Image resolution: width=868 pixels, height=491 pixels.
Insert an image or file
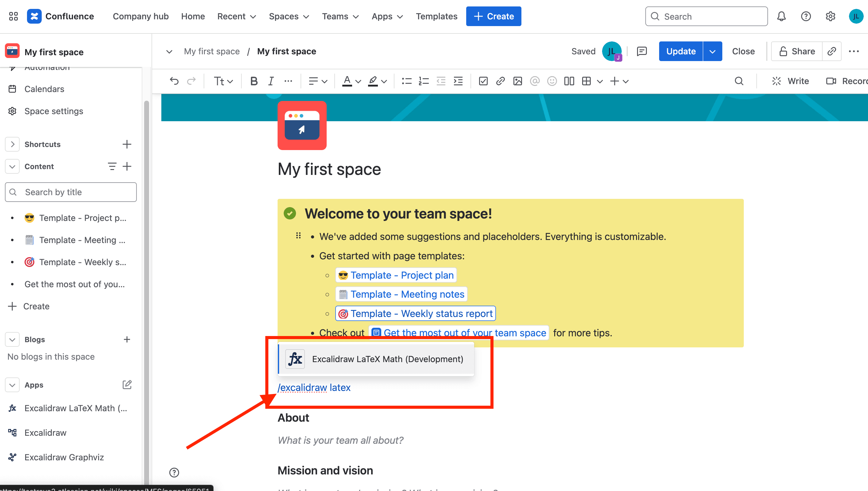click(x=517, y=81)
